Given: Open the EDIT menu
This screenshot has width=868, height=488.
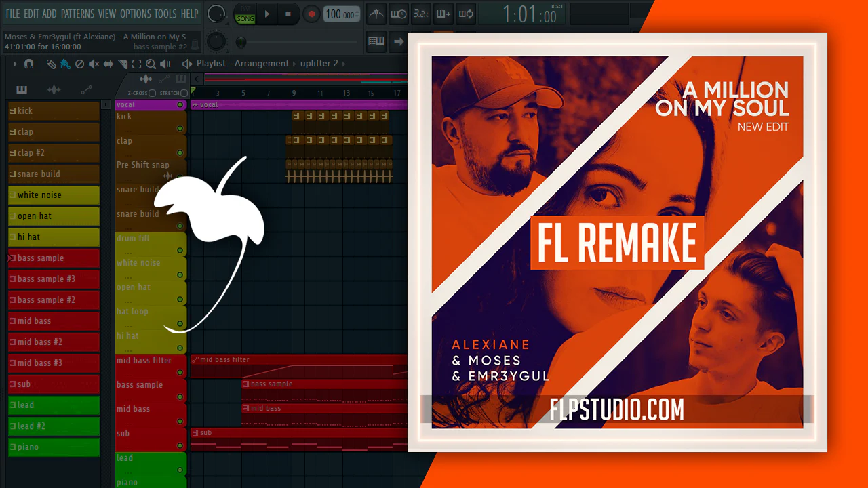Looking at the screenshot, I should point(31,14).
